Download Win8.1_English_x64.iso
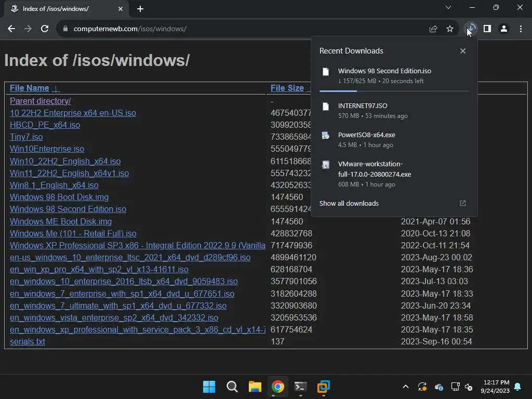 pyautogui.click(x=54, y=185)
